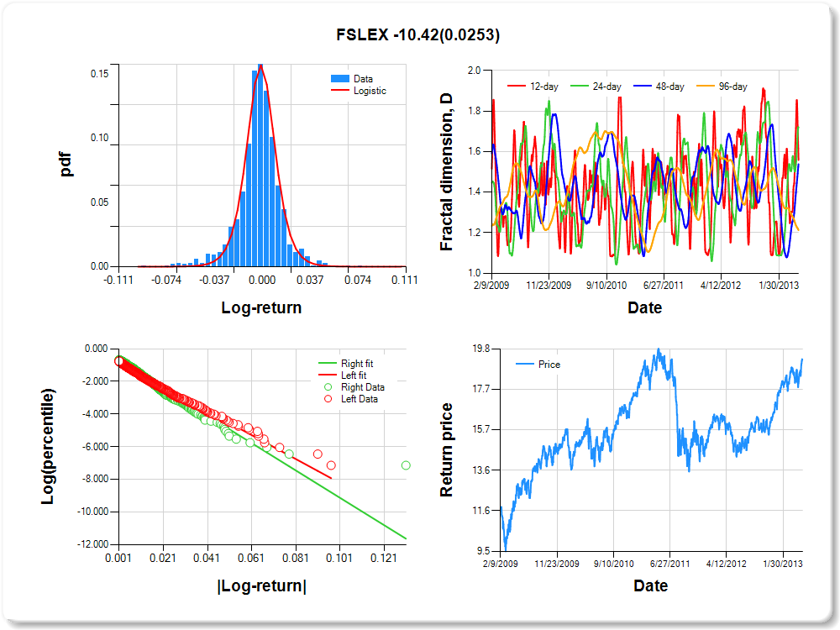Screen dimensions: 840x630
Task: Click the far-right green outlier data point
Action: click(406, 465)
